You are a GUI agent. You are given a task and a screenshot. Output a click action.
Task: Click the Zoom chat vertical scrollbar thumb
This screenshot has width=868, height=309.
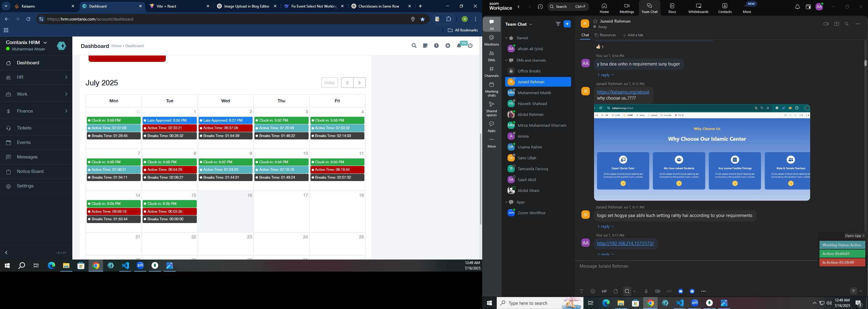click(865, 63)
